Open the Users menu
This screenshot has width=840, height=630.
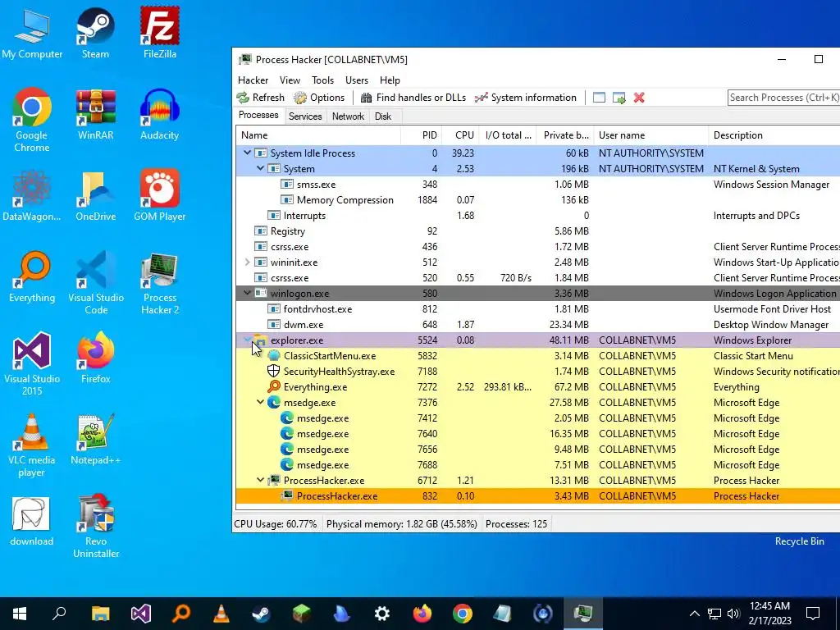point(357,80)
